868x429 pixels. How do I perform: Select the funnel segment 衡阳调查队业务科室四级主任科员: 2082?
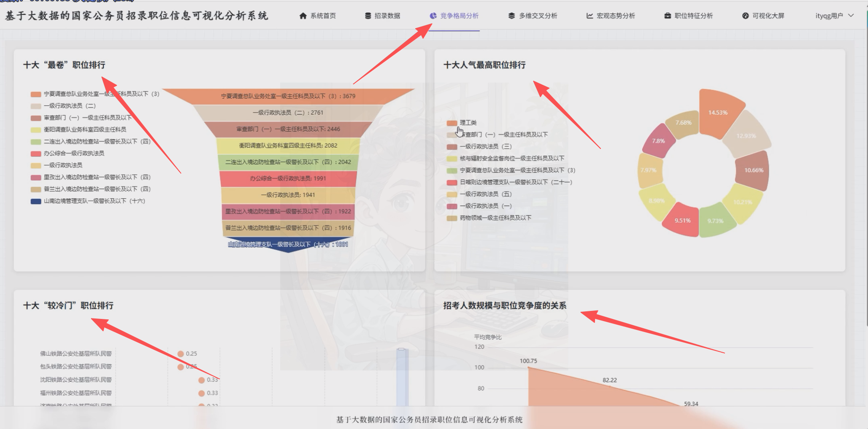click(288, 146)
